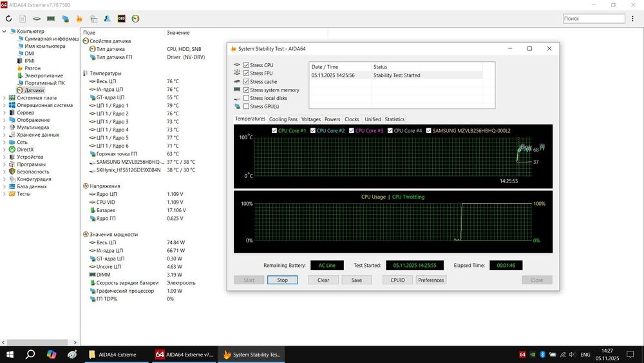The image size is (644, 363).
Task: Open the notification center icon
Action: [630, 355]
